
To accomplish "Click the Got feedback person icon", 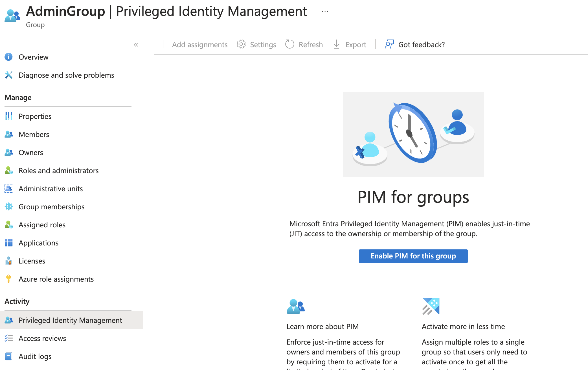I will (x=389, y=44).
